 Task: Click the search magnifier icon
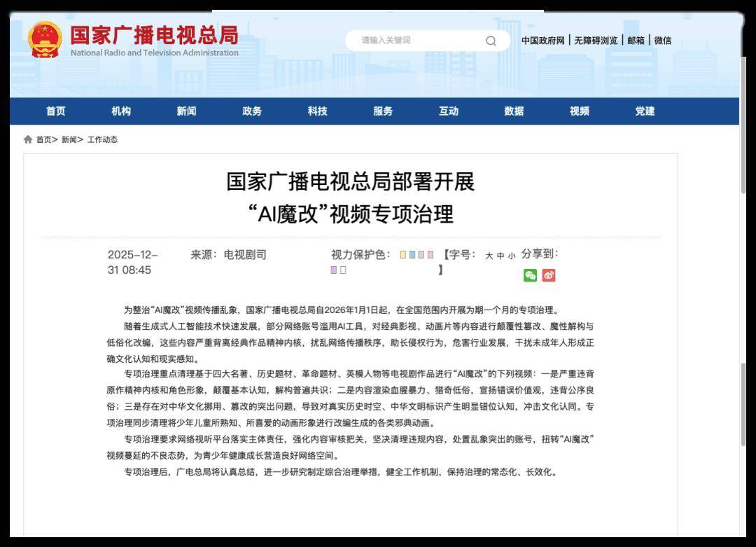click(x=491, y=41)
